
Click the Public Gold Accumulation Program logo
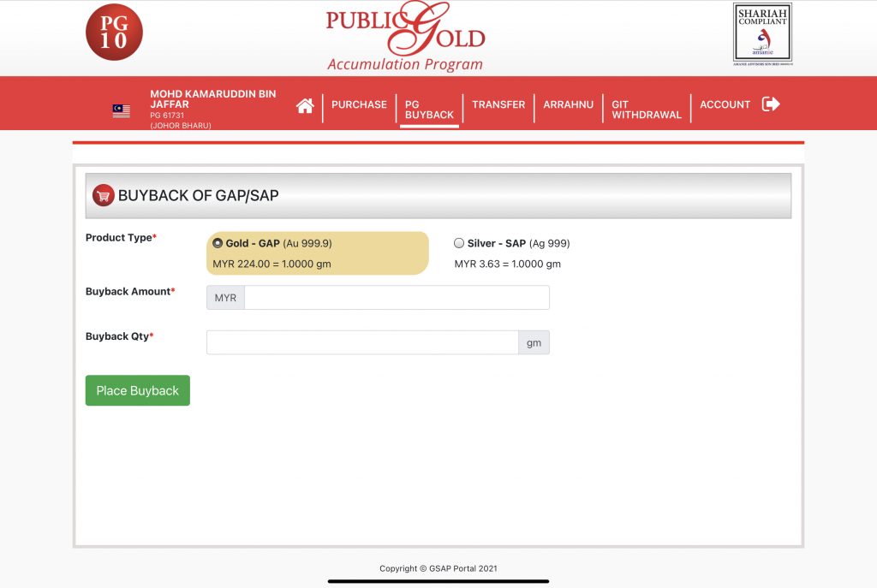point(405,38)
